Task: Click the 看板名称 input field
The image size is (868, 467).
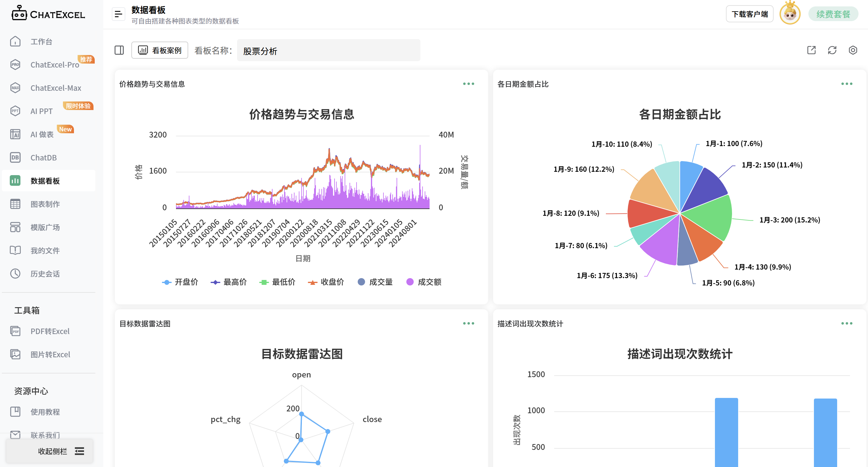Action: (x=328, y=50)
